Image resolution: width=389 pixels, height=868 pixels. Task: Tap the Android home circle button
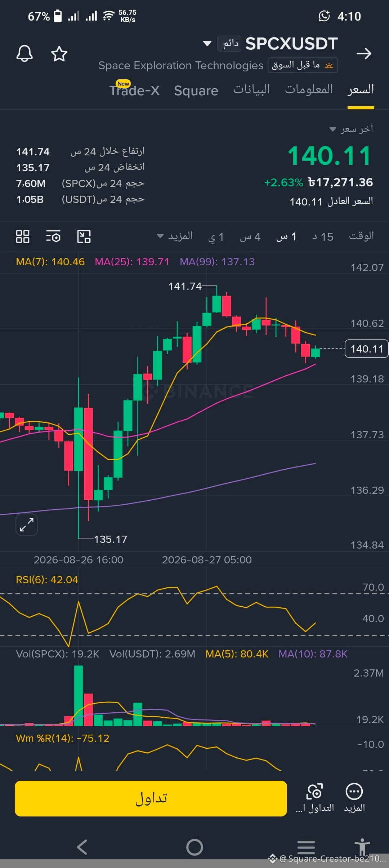pyautogui.click(x=194, y=847)
